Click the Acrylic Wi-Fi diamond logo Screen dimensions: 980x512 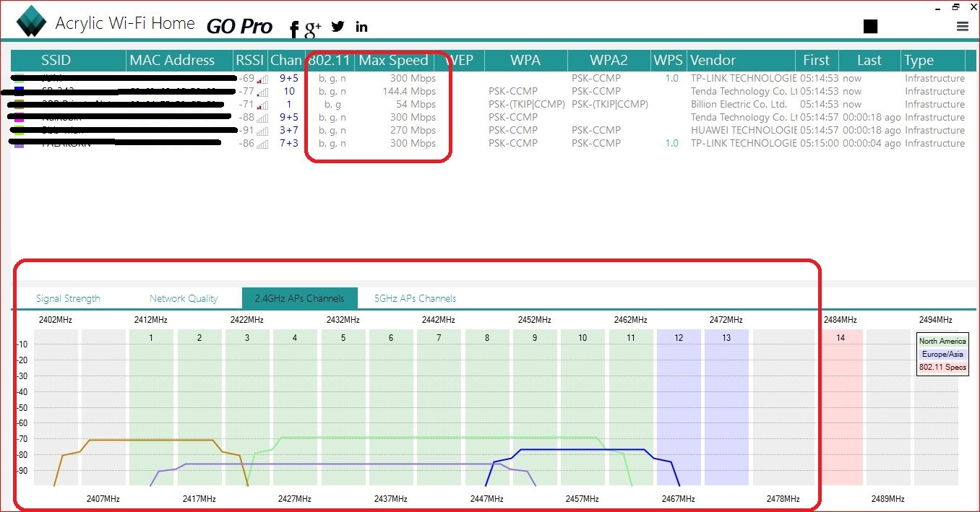31,21
